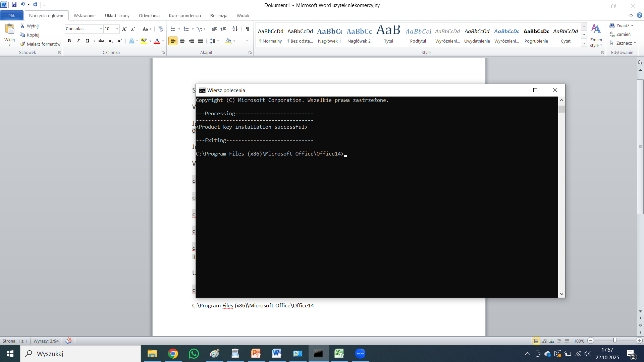
Task: Click the spelling check icon in status bar
Action: coord(68,341)
